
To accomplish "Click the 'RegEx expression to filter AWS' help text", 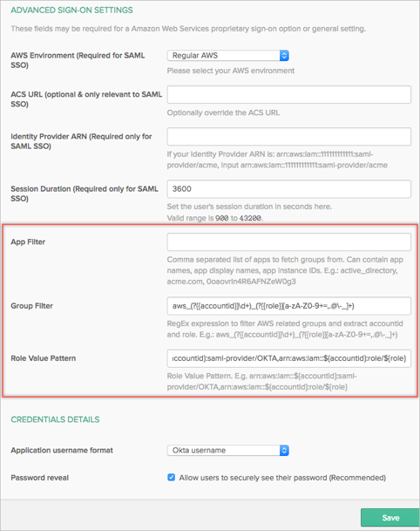I will click(285, 330).
